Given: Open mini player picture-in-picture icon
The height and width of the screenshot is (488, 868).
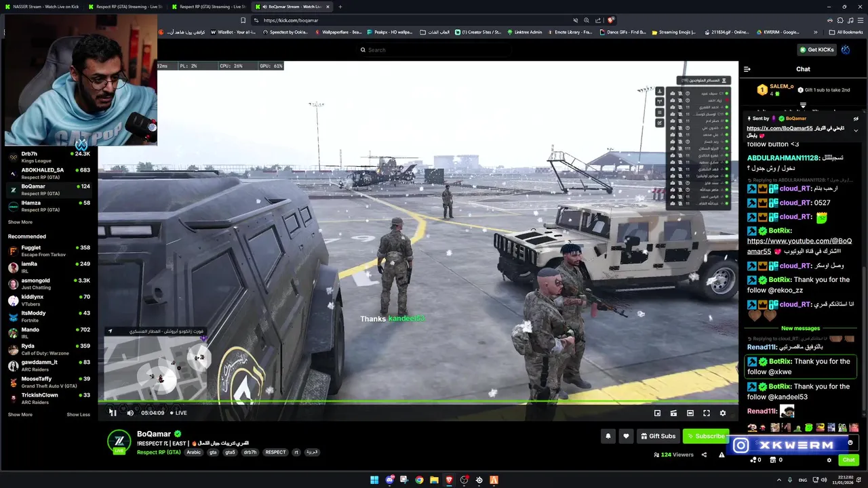Looking at the screenshot, I should [x=657, y=413].
